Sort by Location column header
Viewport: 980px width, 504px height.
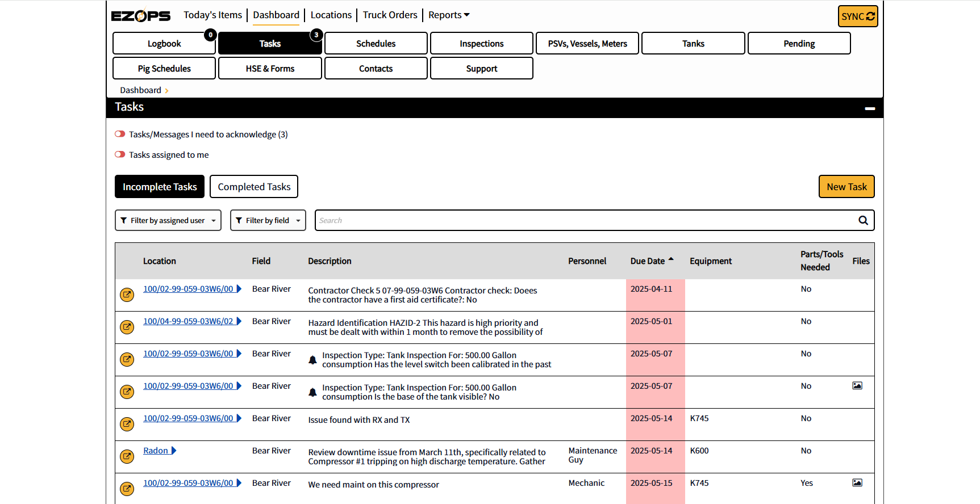tap(160, 261)
